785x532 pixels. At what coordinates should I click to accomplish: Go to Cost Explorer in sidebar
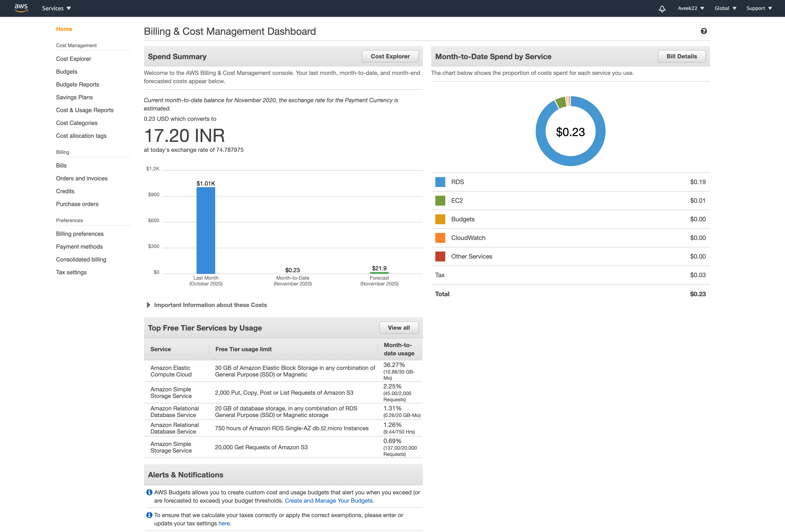pos(73,59)
